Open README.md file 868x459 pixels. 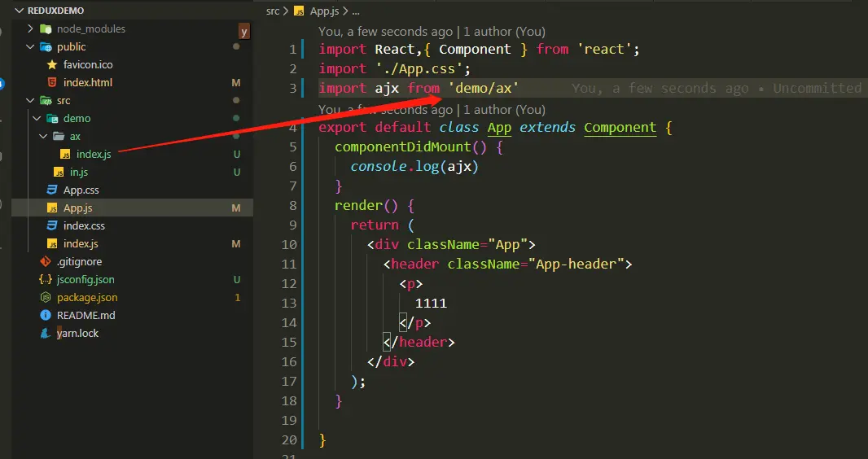click(x=85, y=315)
